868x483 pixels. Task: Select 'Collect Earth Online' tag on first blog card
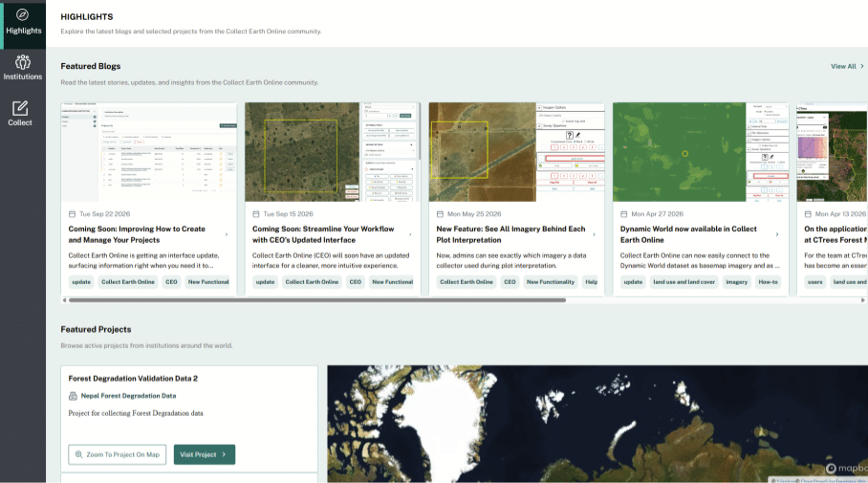(x=128, y=282)
